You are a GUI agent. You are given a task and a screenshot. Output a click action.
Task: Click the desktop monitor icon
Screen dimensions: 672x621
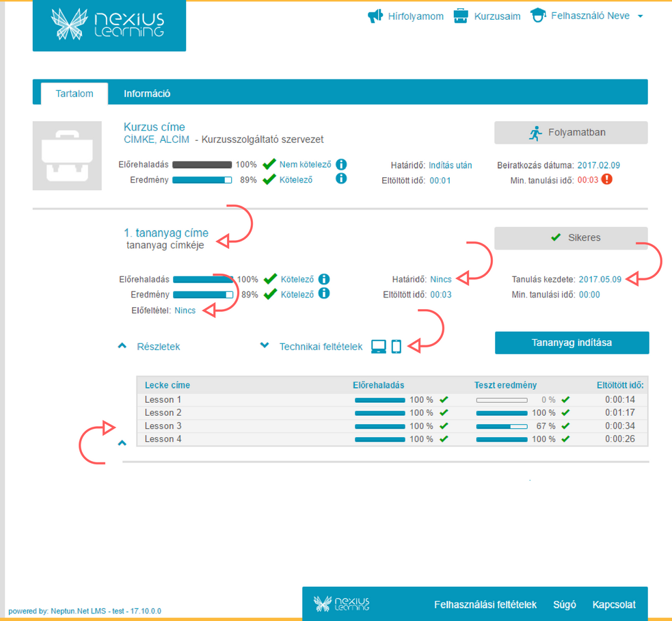[x=379, y=347]
